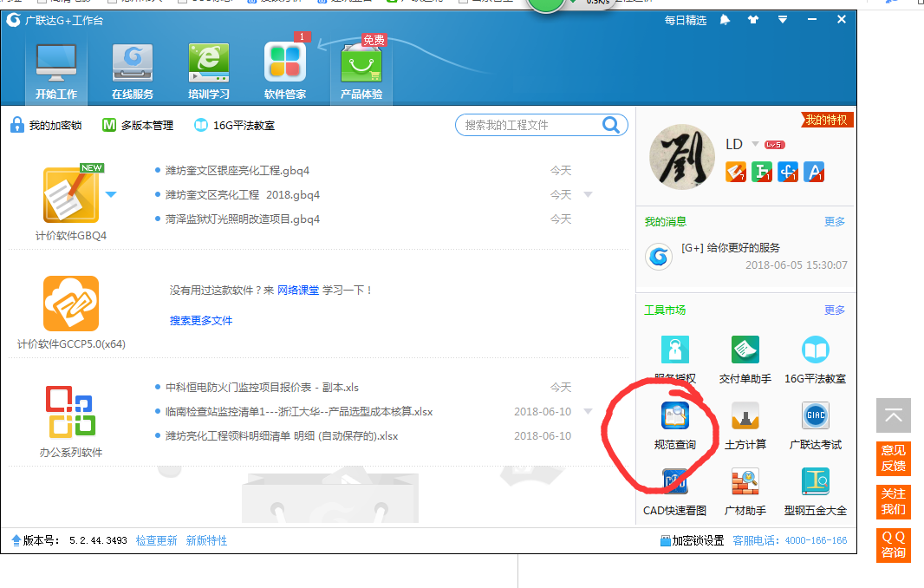
Task: Click the green product badge under LD
Action: [761, 172]
